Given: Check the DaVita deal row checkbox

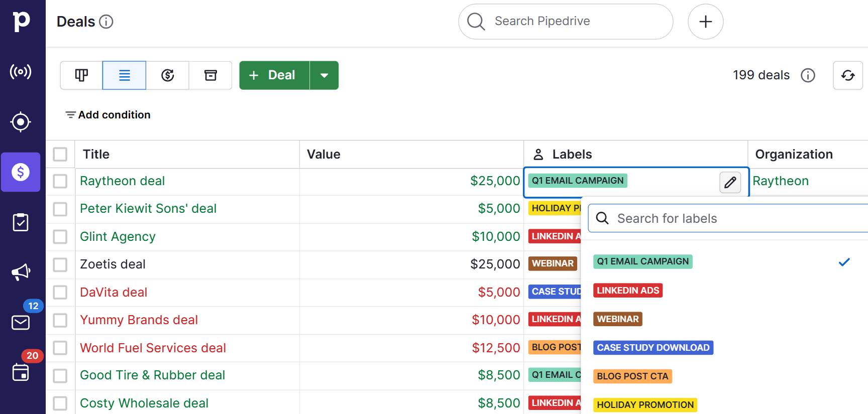Looking at the screenshot, I should pos(60,293).
